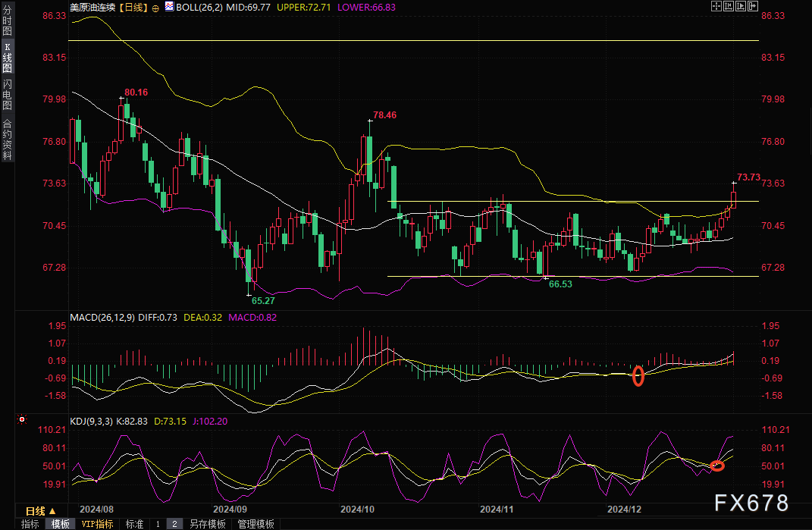812x530 pixels.
Task: Click the 管理模板 manage templates button
Action: [x=256, y=524]
